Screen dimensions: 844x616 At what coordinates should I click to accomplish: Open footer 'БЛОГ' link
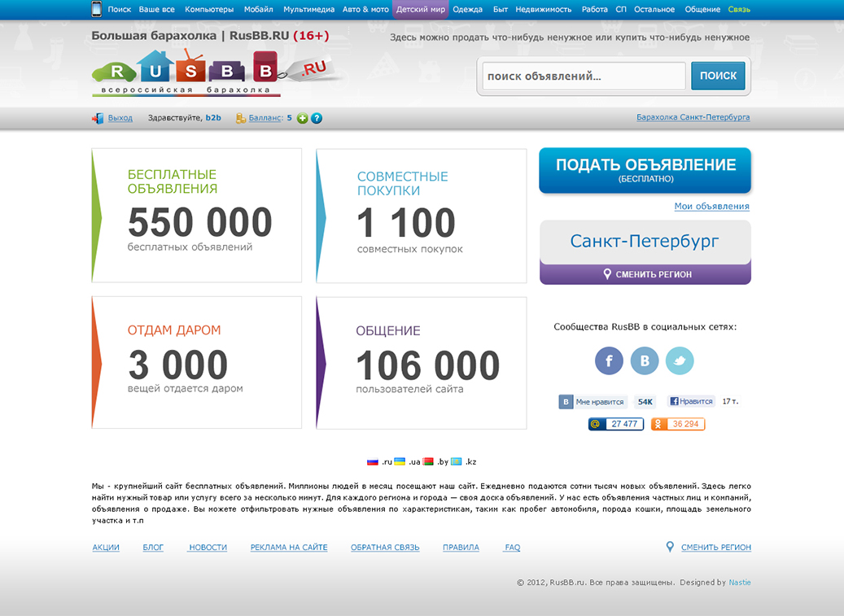pos(153,547)
